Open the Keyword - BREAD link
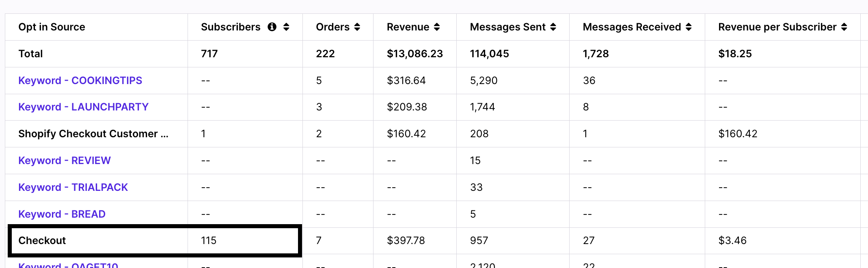 pos(62,214)
